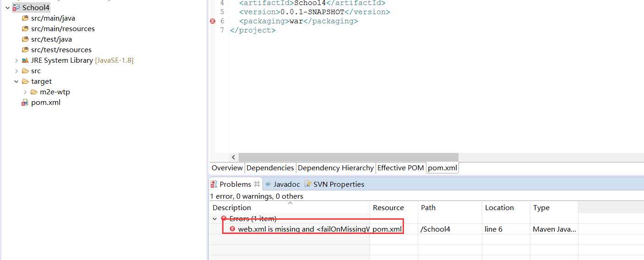The height and width of the screenshot is (260, 644).
Task: Select the m2e-wtp folder icon
Action: 34,92
